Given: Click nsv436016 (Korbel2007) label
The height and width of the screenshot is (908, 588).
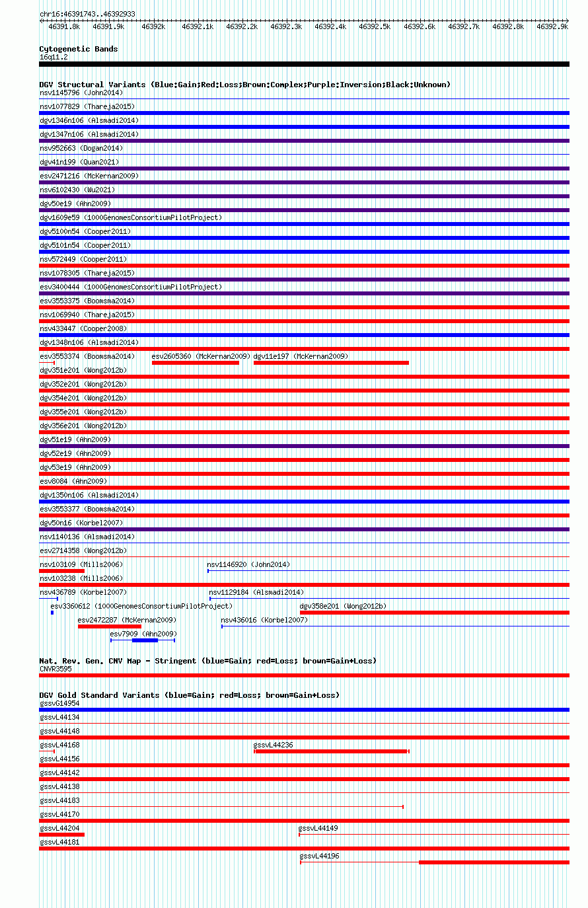Looking at the screenshot, I should [264, 620].
